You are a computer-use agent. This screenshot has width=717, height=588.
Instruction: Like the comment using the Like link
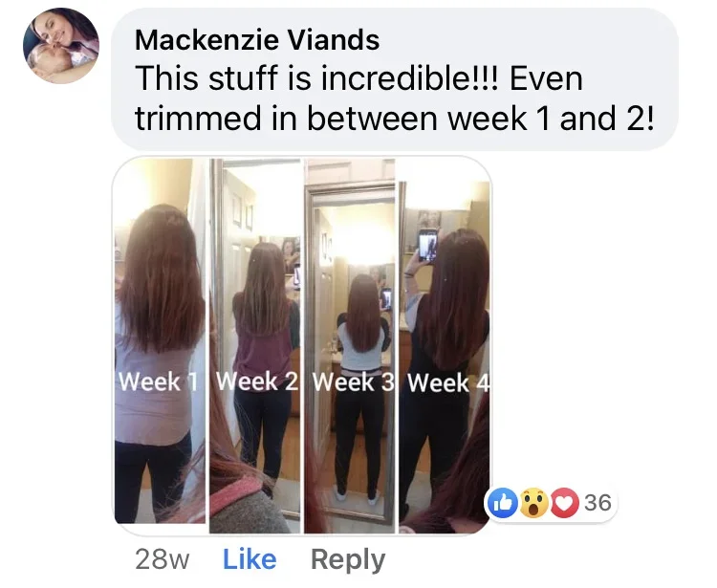click(250, 559)
